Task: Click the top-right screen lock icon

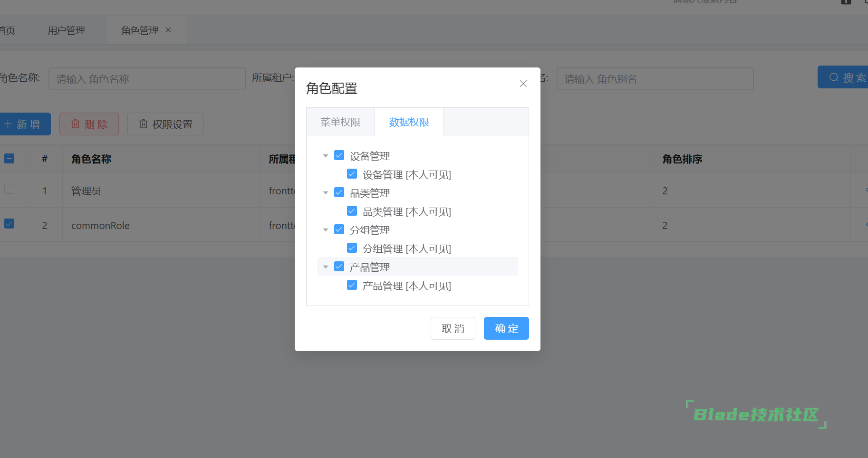Action: click(846, 2)
